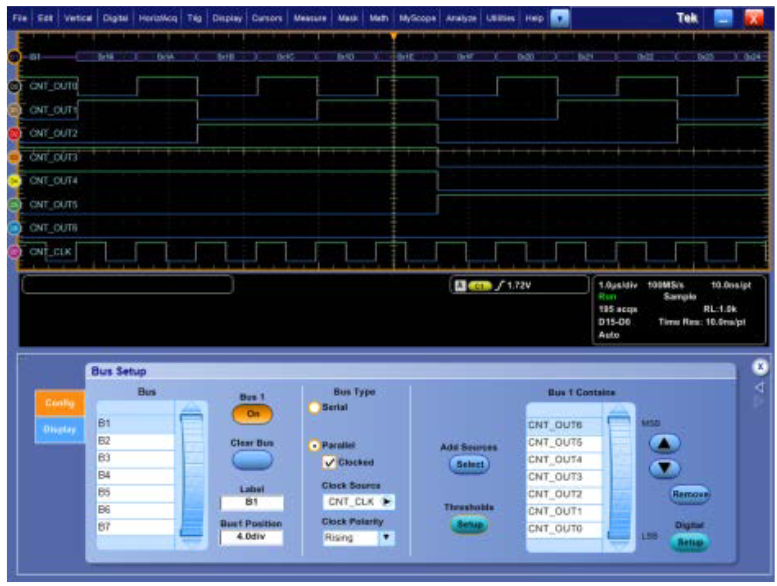The height and width of the screenshot is (586, 777).
Task: Open the Vertical menu
Action: click(78, 18)
